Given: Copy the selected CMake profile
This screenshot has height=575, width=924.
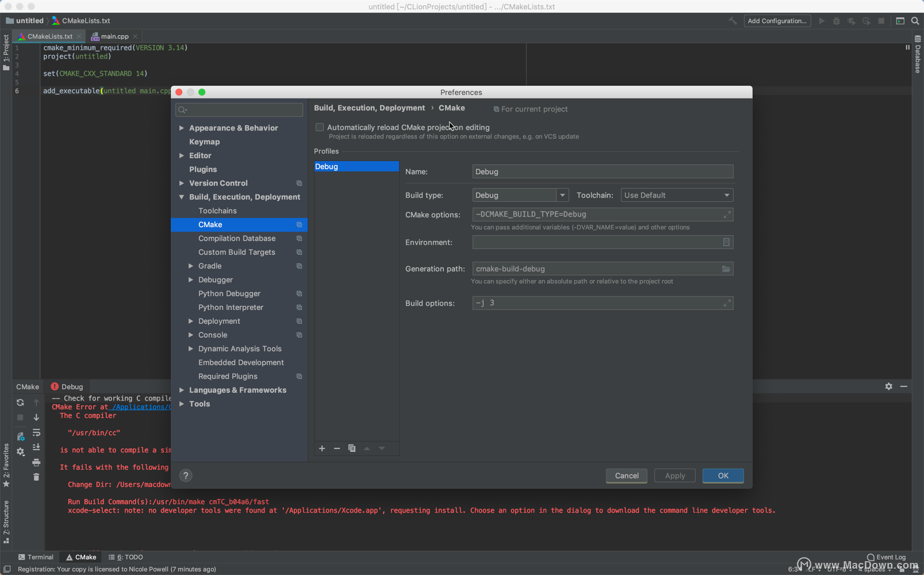Looking at the screenshot, I should (x=352, y=448).
